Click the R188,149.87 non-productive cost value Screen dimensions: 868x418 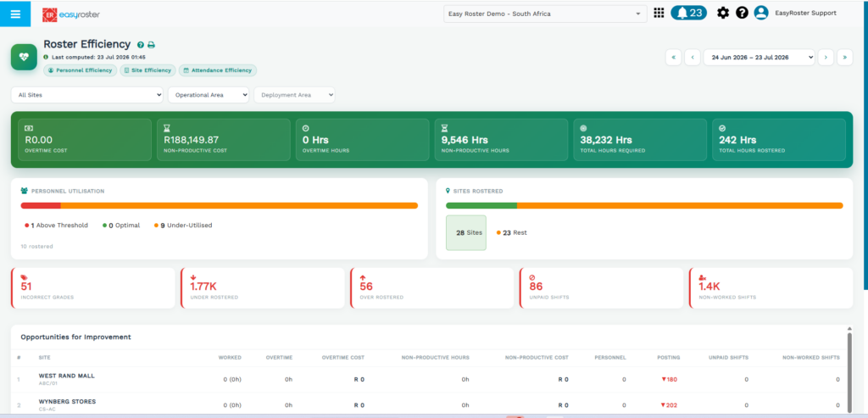tap(191, 140)
